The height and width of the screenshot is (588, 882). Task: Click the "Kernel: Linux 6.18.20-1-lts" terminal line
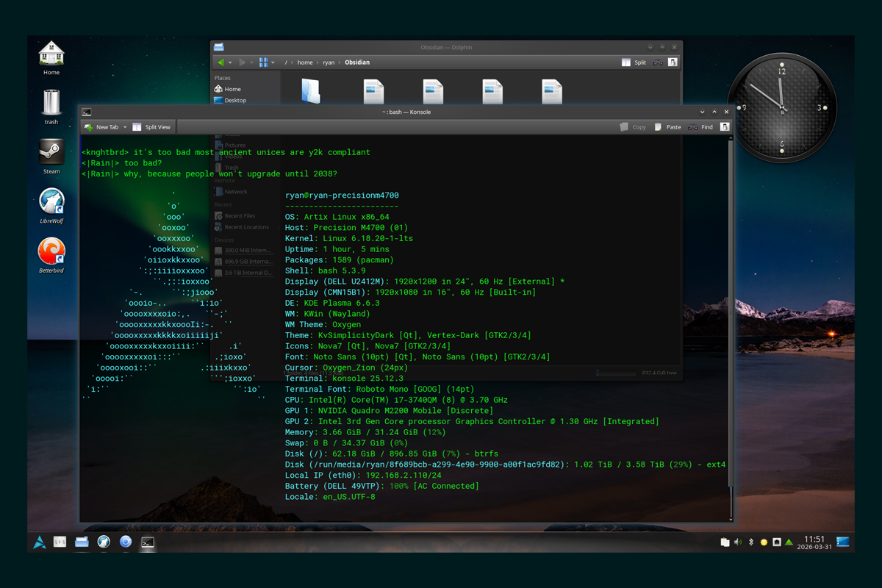(349, 238)
